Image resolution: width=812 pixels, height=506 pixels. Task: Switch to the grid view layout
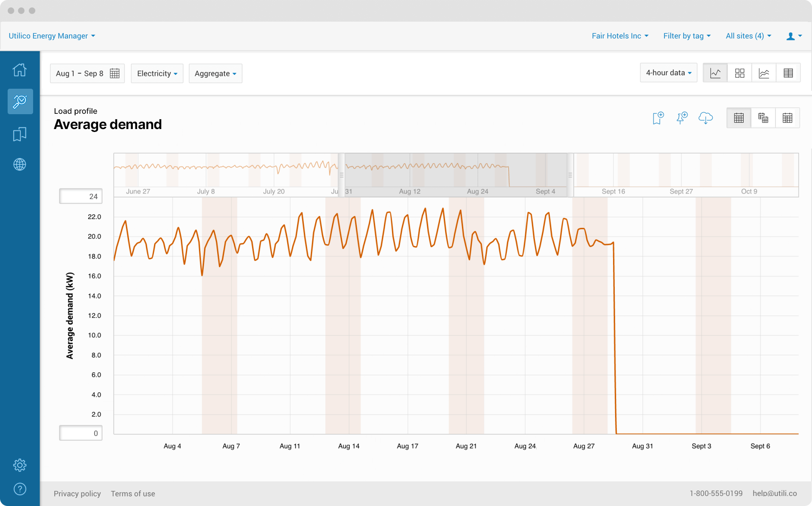pyautogui.click(x=739, y=73)
